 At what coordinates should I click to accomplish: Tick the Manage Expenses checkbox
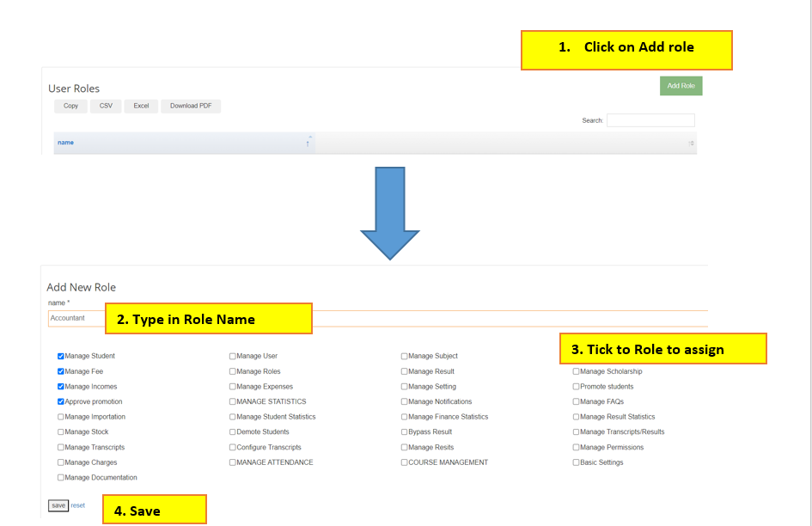click(233, 387)
